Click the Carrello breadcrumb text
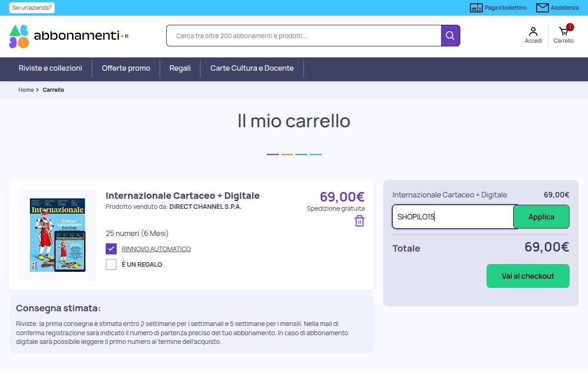 53,90
